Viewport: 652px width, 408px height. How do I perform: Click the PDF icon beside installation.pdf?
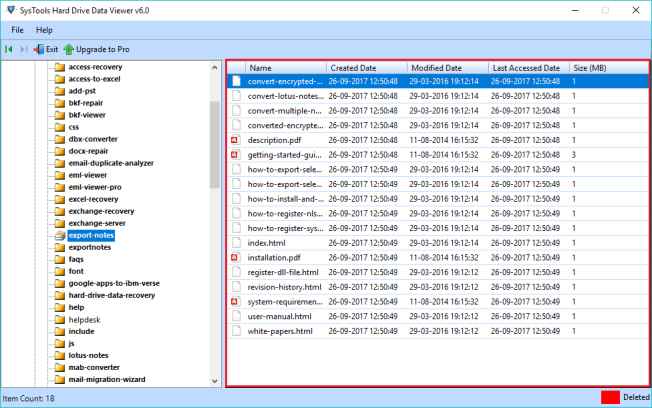[x=235, y=258]
